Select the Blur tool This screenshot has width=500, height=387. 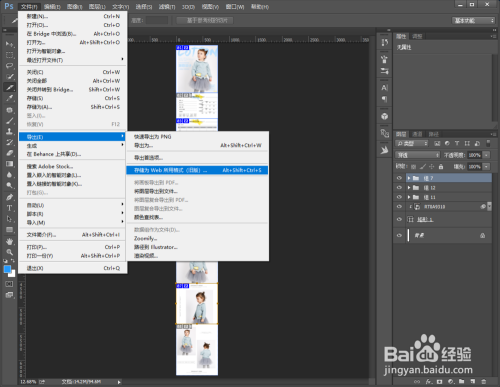pos(9,175)
